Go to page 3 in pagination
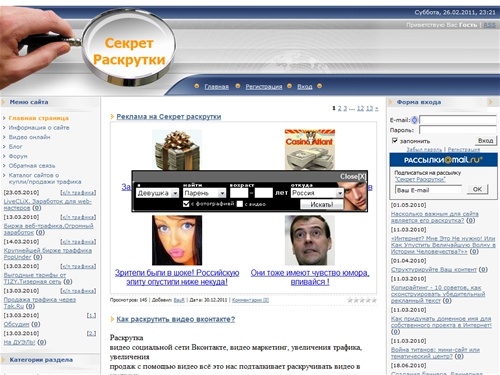 (345, 108)
